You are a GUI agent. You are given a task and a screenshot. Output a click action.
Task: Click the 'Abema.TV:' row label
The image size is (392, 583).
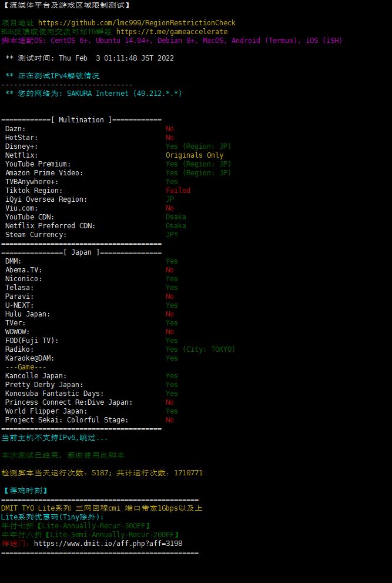24,270
